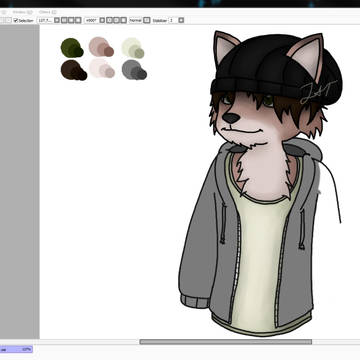Pick the dark green blob from the canvas palette
The image size is (360, 360).
71,48
